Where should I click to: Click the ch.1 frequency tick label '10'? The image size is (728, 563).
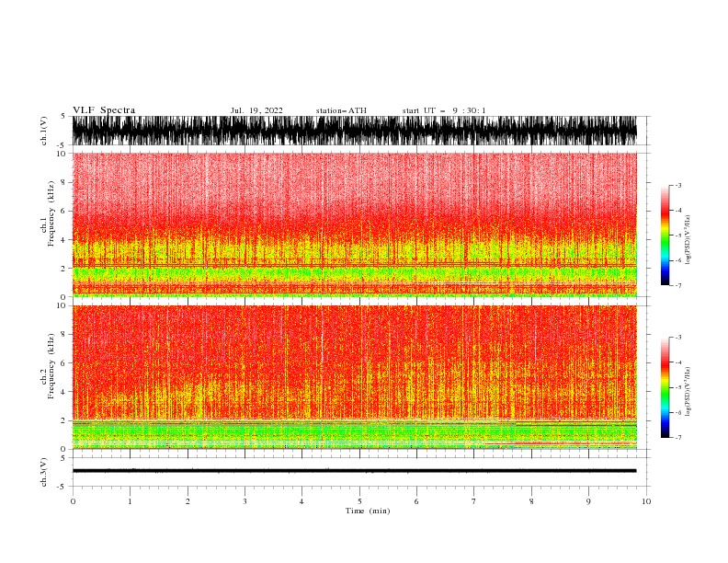61,154
